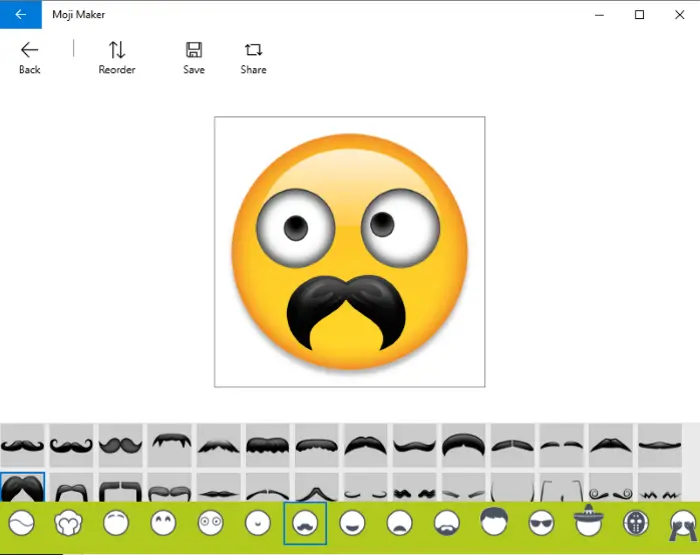Choose the thinner horseshoe mustache, second bottom row
This screenshot has height=555, width=700.
(x=71, y=487)
